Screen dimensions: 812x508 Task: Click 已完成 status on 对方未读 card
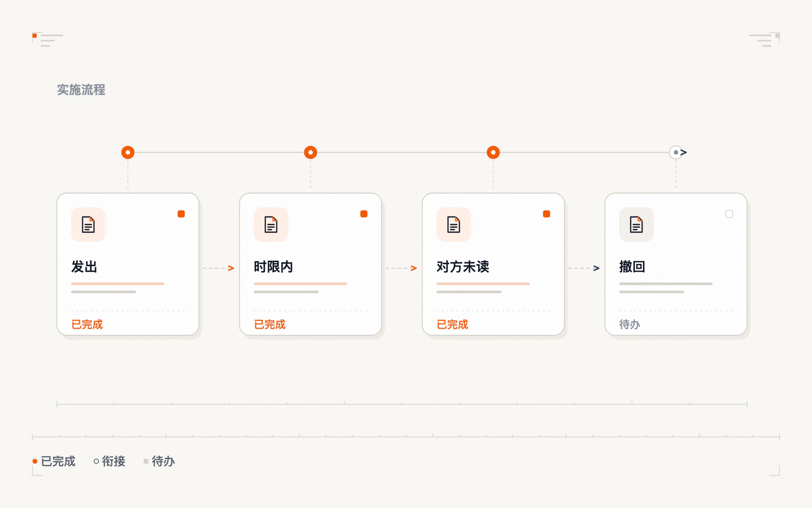pyautogui.click(x=453, y=325)
